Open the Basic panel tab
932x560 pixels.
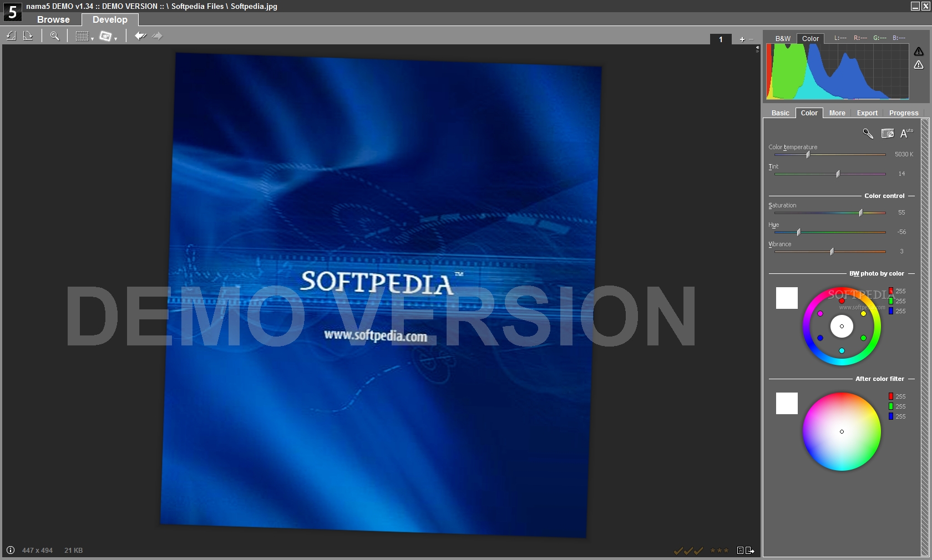pos(780,113)
